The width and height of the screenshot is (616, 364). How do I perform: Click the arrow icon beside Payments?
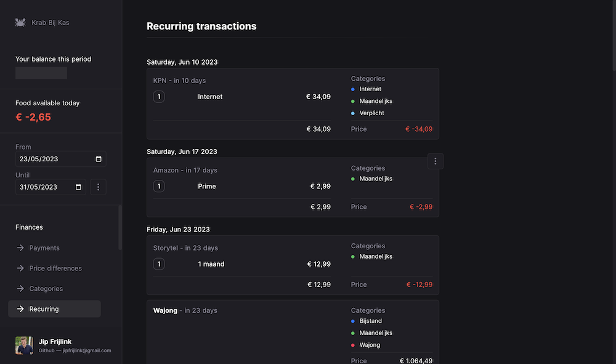pyautogui.click(x=21, y=248)
